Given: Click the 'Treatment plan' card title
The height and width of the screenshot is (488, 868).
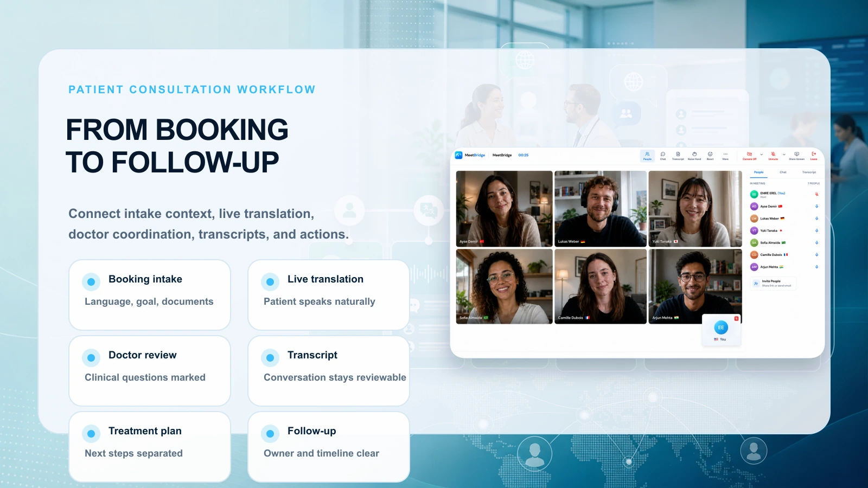Looking at the screenshot, I should tap(145, 431).
